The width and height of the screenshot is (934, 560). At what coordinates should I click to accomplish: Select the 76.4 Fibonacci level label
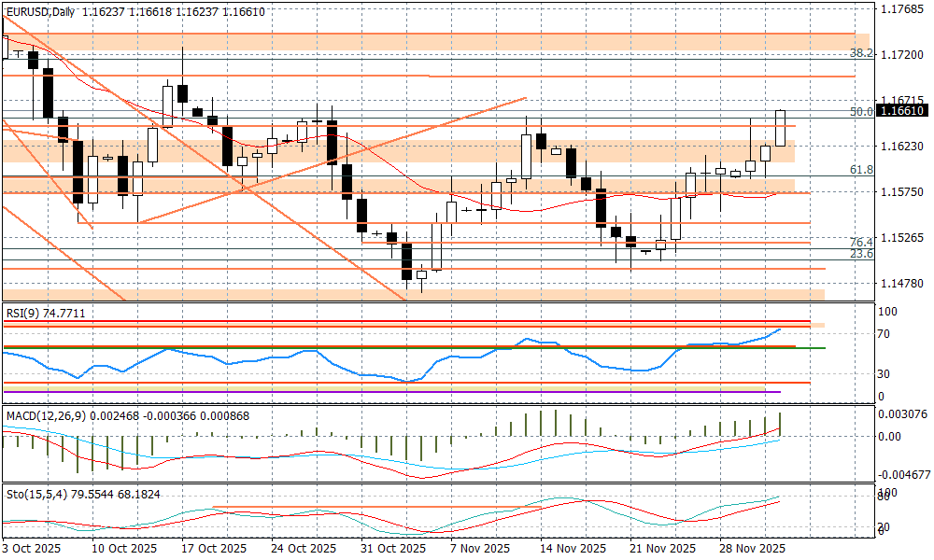861,242
